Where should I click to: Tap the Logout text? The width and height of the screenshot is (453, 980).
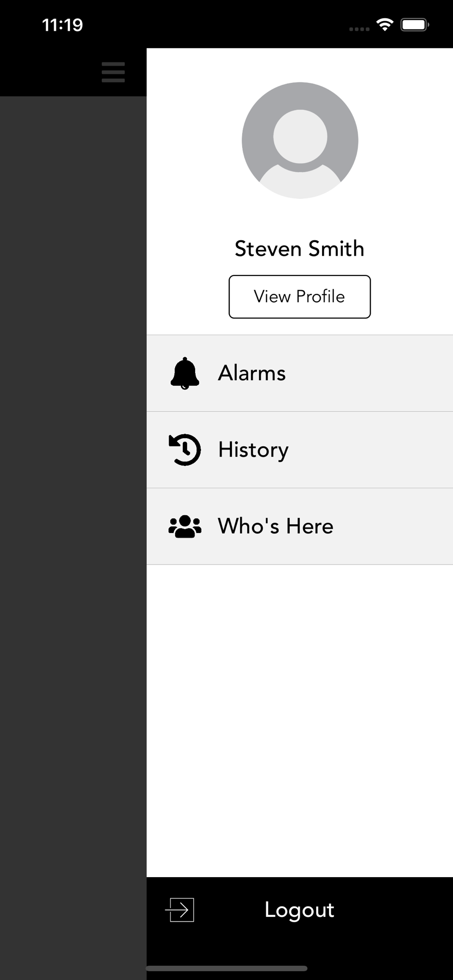[300, 910]
